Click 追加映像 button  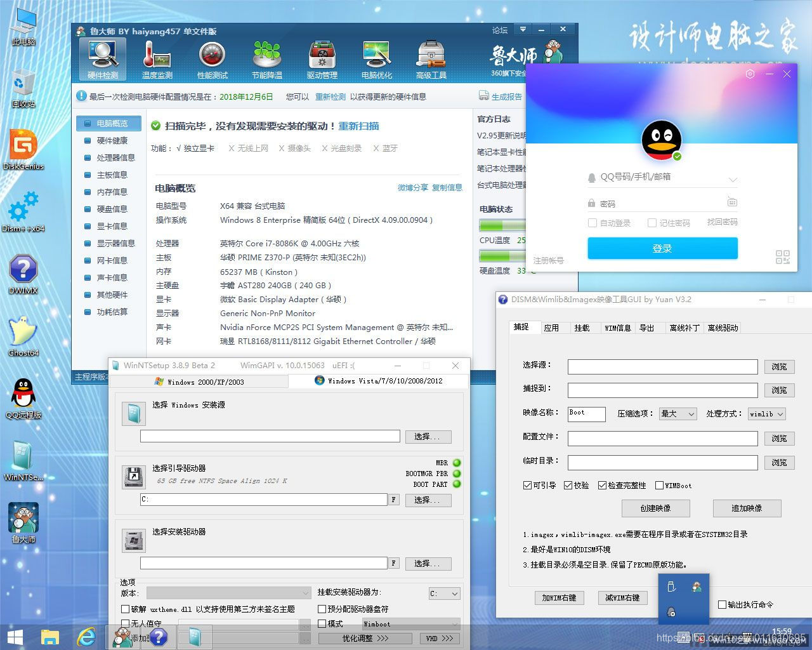click(x=747, y=508)
